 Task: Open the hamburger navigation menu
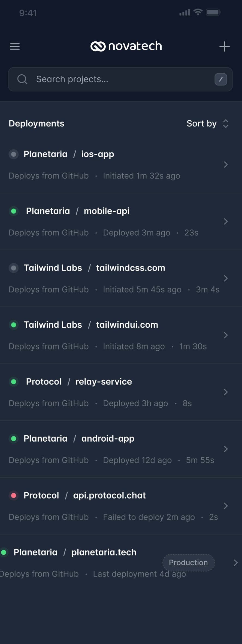[15, 47]
